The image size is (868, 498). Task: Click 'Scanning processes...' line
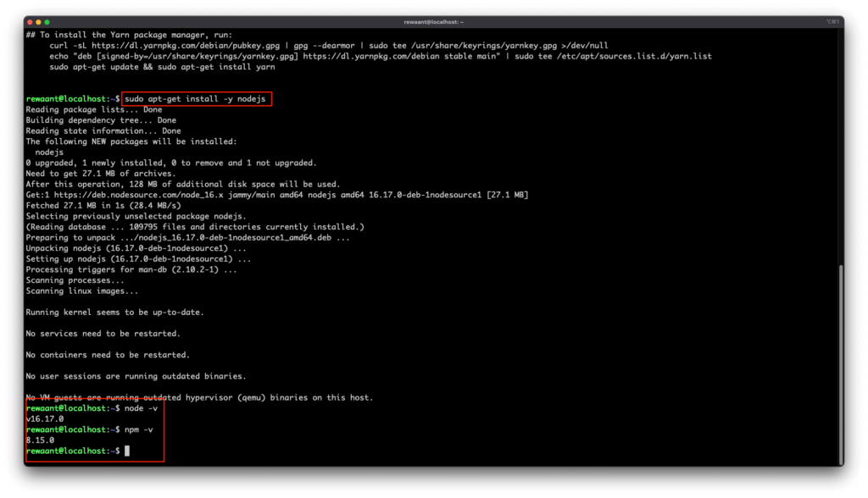[75, 280]
